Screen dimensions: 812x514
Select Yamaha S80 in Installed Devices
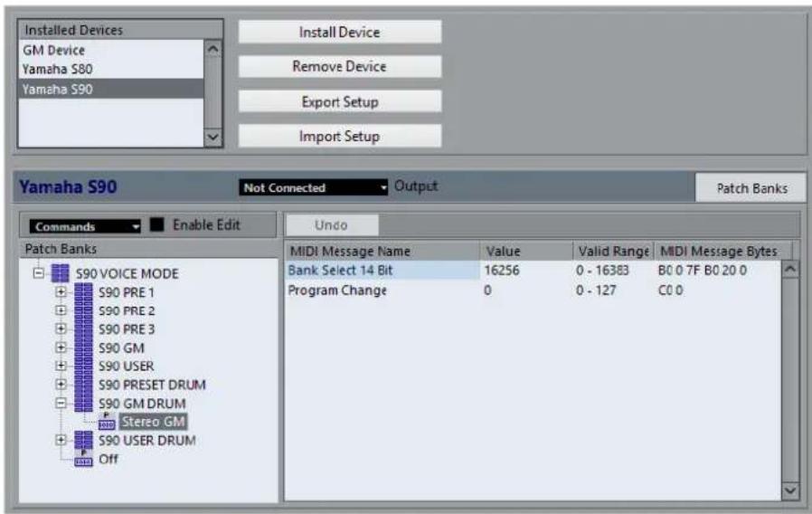tap(111, 69)
